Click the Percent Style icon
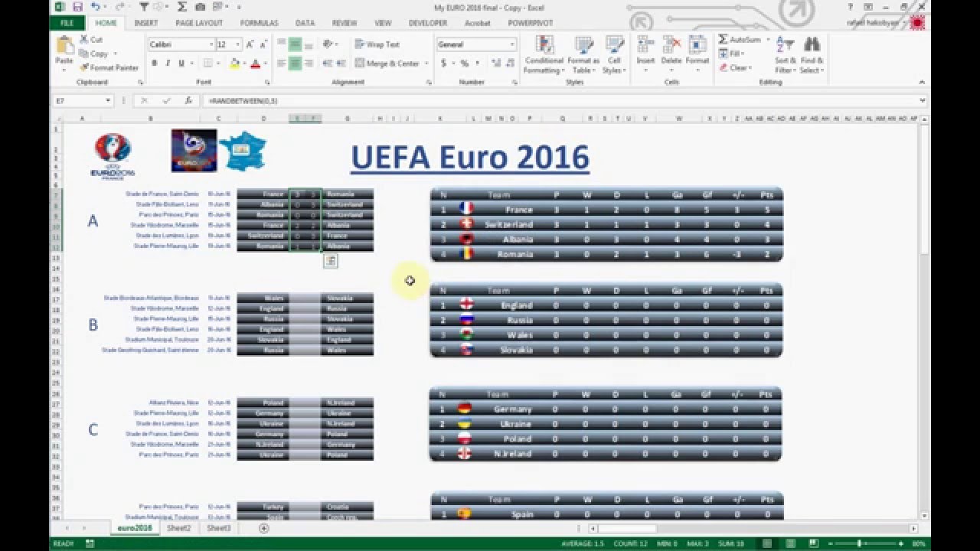 click(464, 64)
